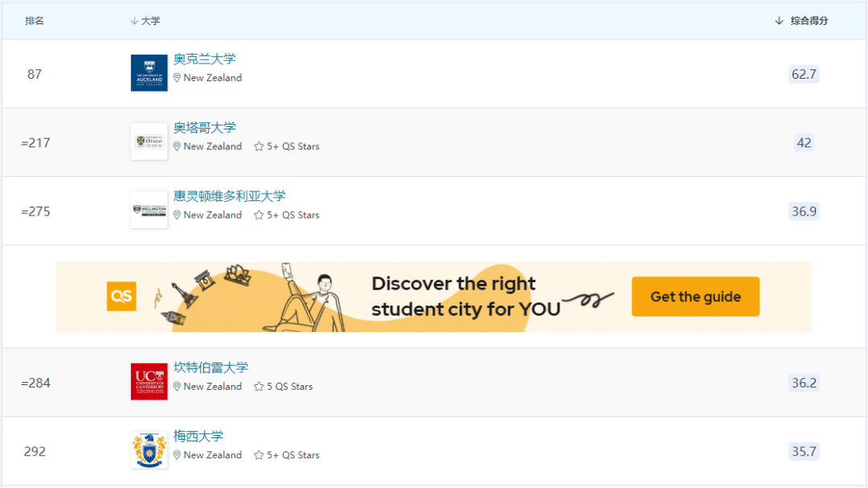The height and width of the screenshot is (488, 868).
Task: Click the orange QS logo in the banner
Action: point(121,297)
